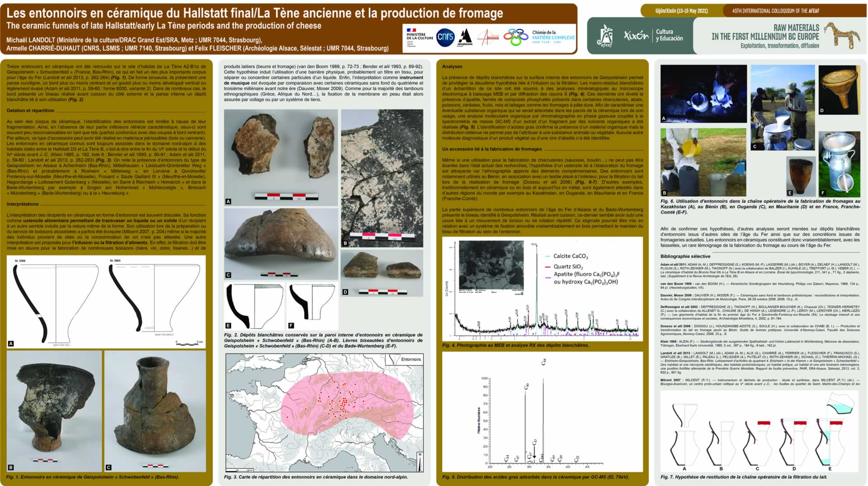Click the Fig. 7 caption Hypothèse de restitution
This screenshot has width=868, height=486.
coord(744,477)
